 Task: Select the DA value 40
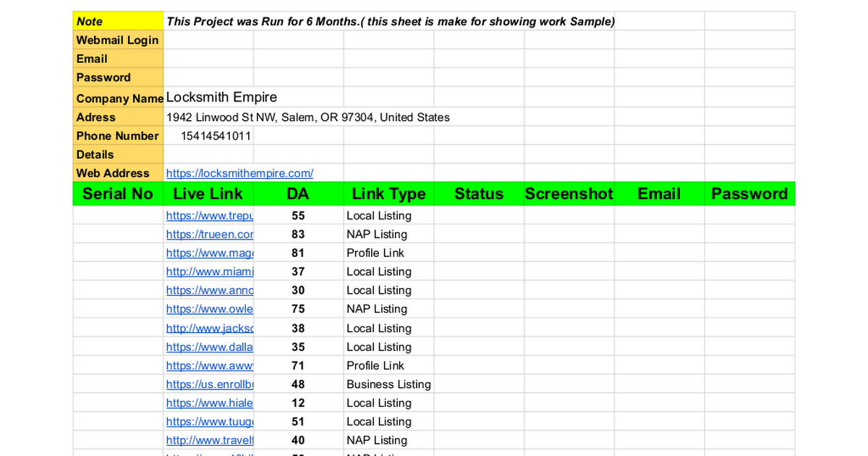click(298, 441)
